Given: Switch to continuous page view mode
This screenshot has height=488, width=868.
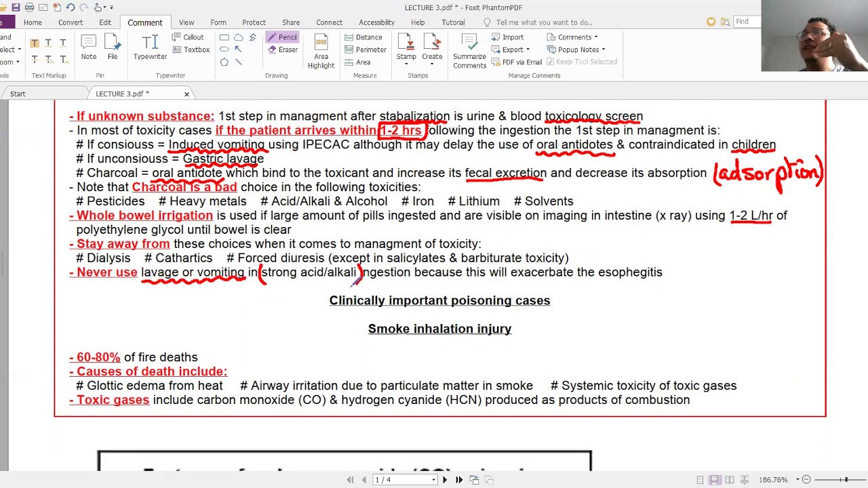Looking at the screenshot, I should pos(715,480).
